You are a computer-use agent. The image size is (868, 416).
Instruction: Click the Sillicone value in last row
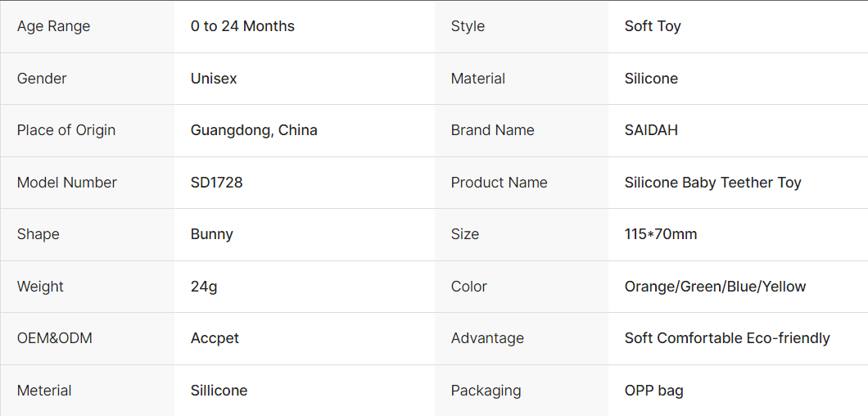pyautogui.click(x=219, y=391)
